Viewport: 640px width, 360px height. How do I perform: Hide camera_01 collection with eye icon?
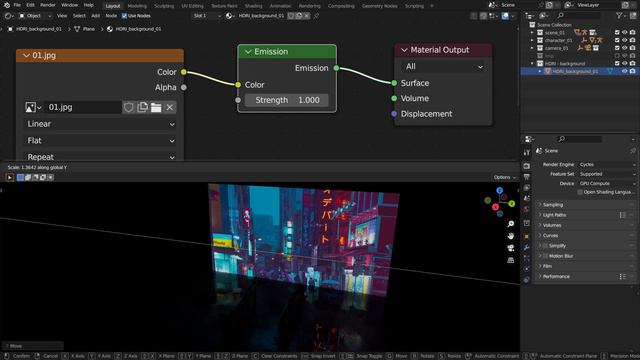(x=624, y=48)
